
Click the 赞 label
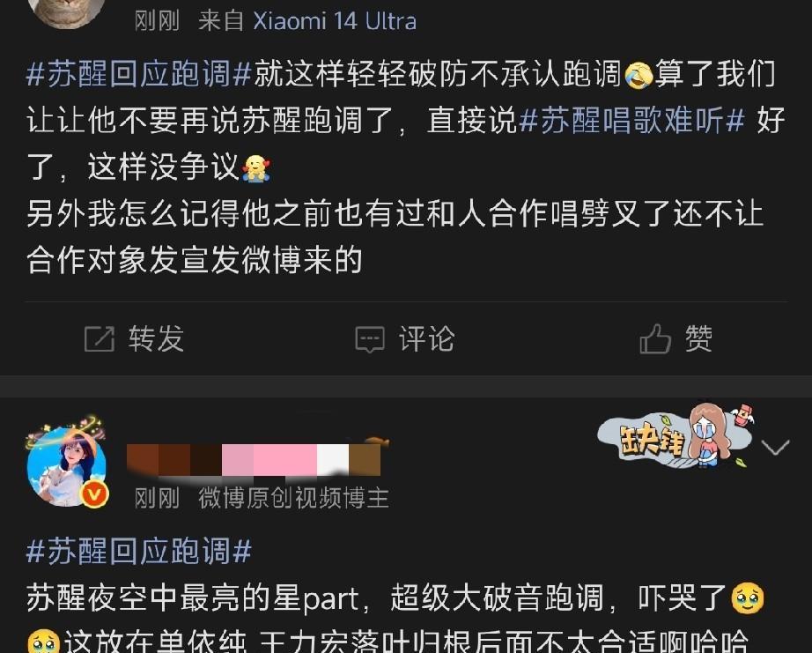click(x=699, y=338)
